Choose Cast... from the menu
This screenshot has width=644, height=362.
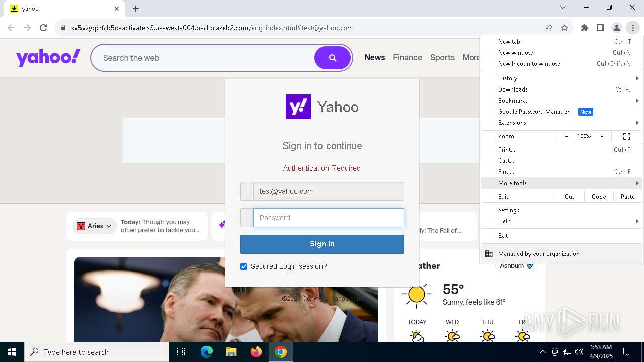tap(562, 161)
